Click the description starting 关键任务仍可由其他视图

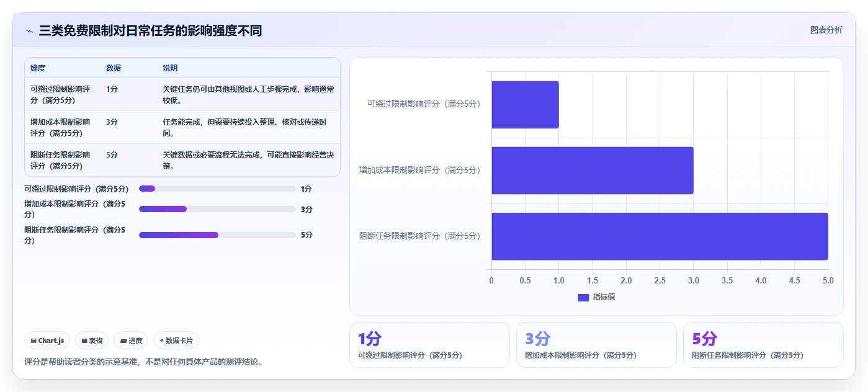[x=248, y=95]
